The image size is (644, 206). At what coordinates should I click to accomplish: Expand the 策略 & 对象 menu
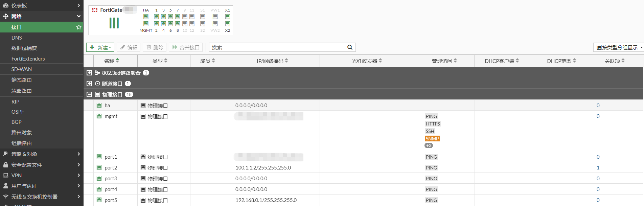[x=41, y=154]
